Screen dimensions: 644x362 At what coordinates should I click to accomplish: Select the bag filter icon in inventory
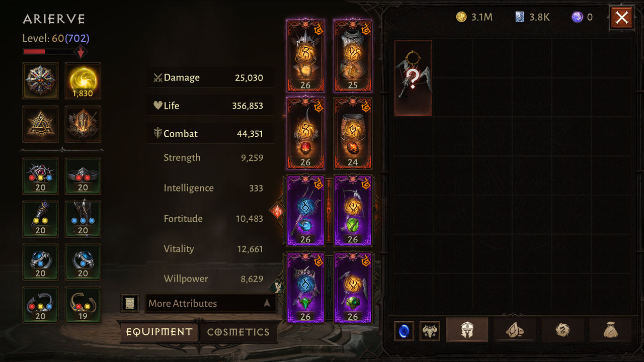pyautogui.click(x=610, y=330)
